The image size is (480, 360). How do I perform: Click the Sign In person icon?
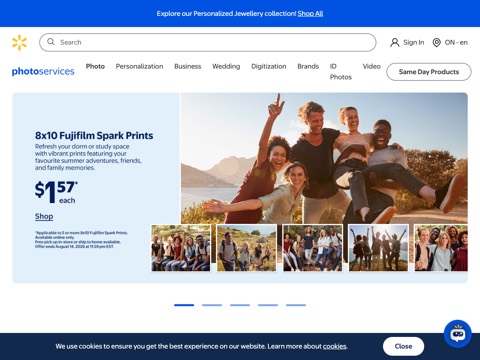click(395, 42)
